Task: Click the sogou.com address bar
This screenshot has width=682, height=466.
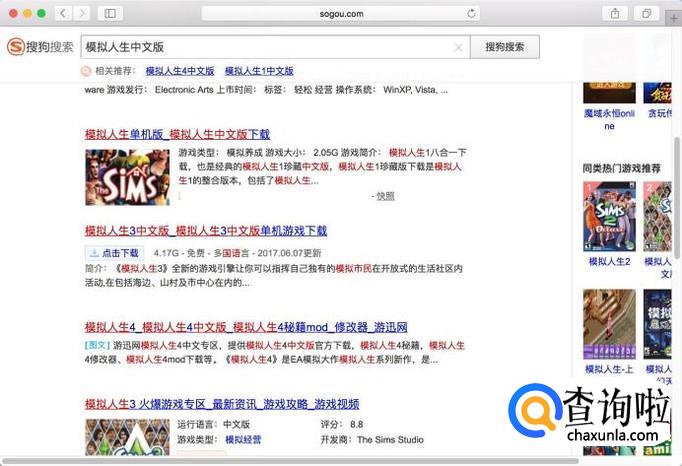Action: click(341, 13)
